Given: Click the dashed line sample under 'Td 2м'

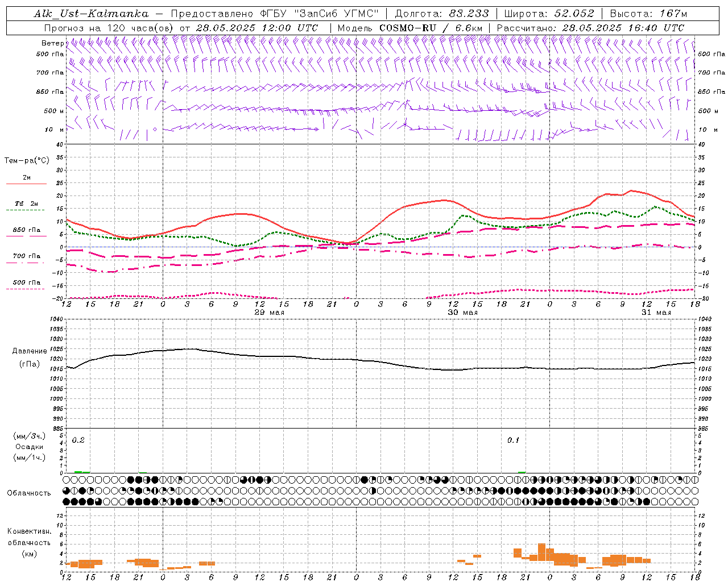Looking at the screenshot, I should tap(26, 210).
